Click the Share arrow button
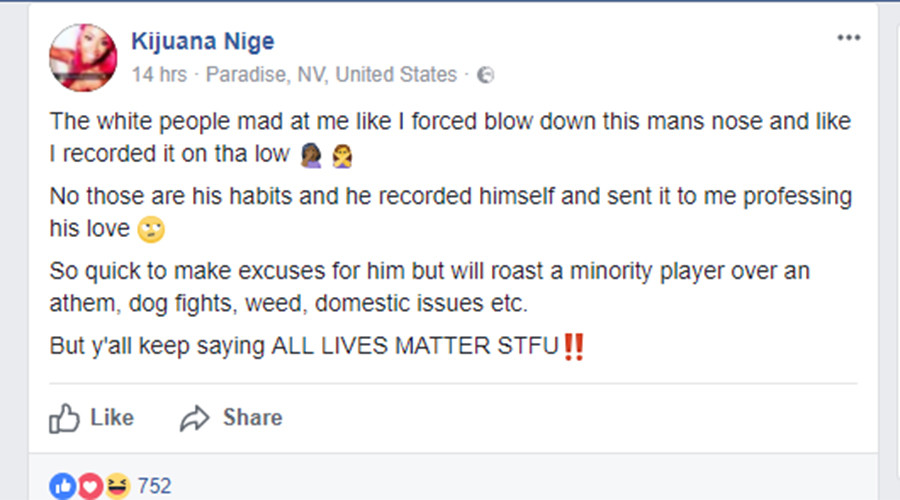This screenshot has height=500, width=900. pyautogui.click(x=231, y=418)
